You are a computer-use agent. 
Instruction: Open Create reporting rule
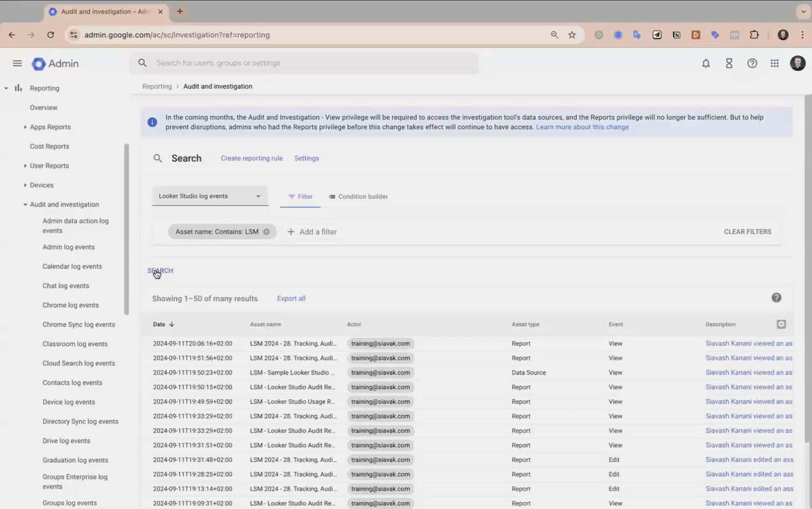(x=252, y=158)
